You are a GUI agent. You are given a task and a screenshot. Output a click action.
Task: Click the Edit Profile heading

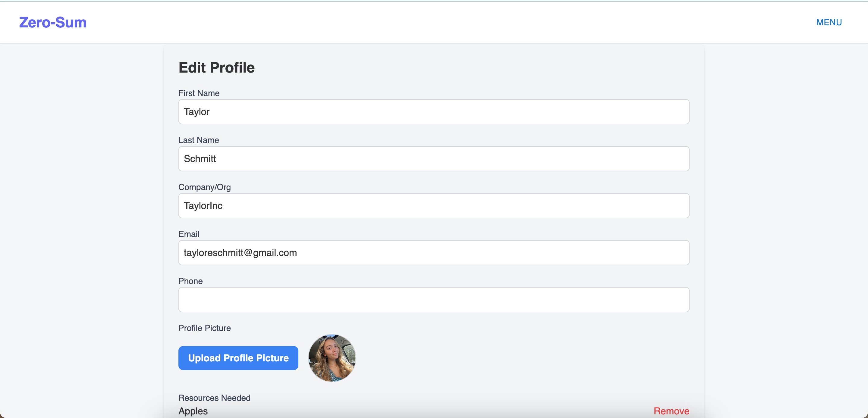click(216, 67)
